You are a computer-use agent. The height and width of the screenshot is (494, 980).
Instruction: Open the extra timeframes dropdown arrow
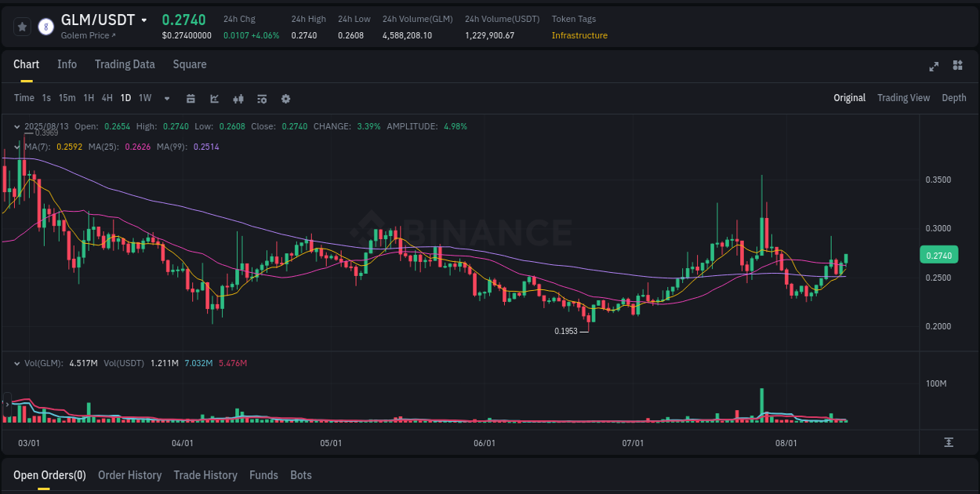point(166,99)
